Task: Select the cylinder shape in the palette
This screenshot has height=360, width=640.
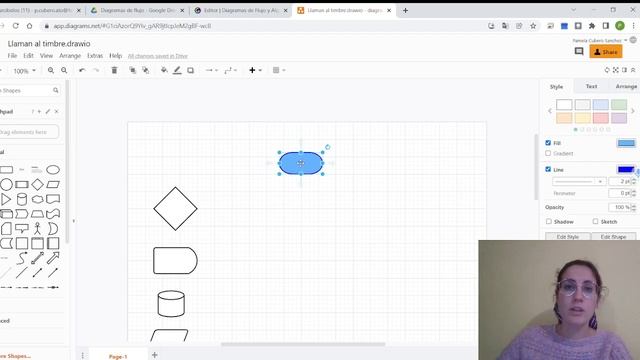Action: pyautogui.click(x=22, y=199)
